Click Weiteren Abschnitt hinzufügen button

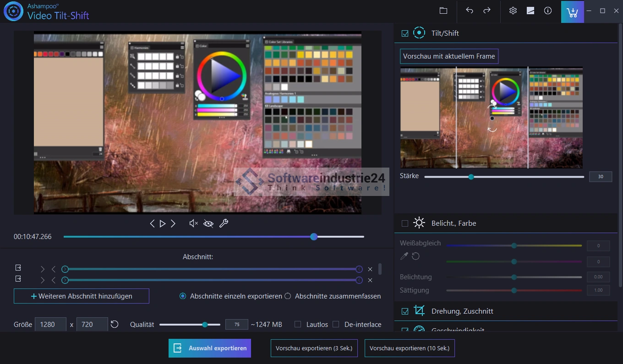82,296
